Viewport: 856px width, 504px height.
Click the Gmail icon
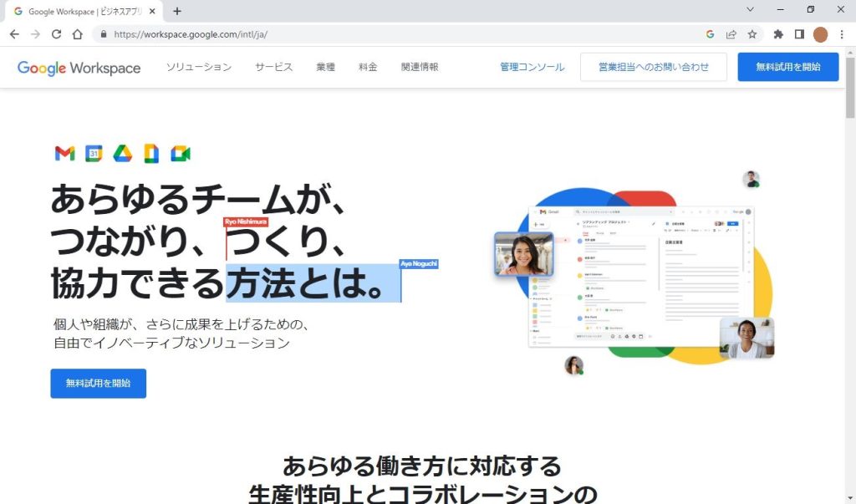65,154
